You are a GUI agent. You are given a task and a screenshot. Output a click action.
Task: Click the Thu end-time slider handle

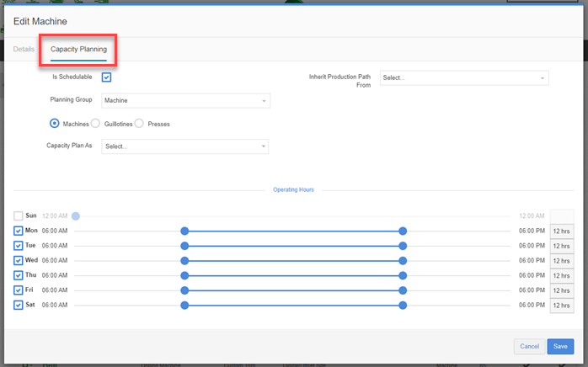(x=403, y=275)
